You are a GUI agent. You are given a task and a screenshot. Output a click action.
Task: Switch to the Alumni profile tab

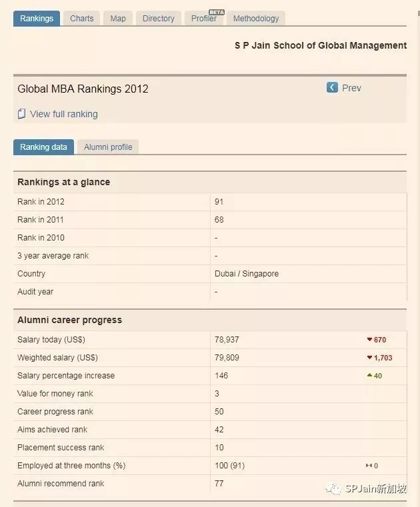pos(108,147)
